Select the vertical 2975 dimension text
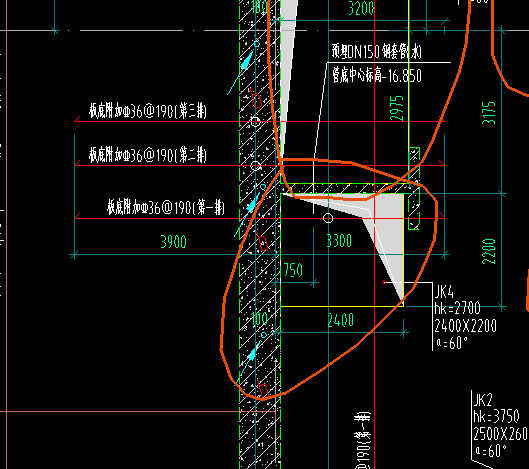Image resolution: width=529 pixels, height=469 pixels. 397,108
